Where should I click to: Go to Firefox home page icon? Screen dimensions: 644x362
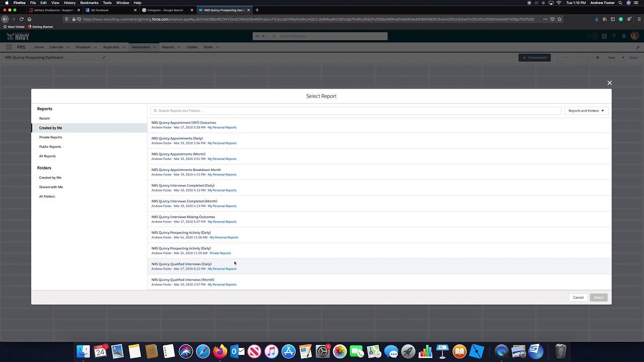tap(29, 19)
